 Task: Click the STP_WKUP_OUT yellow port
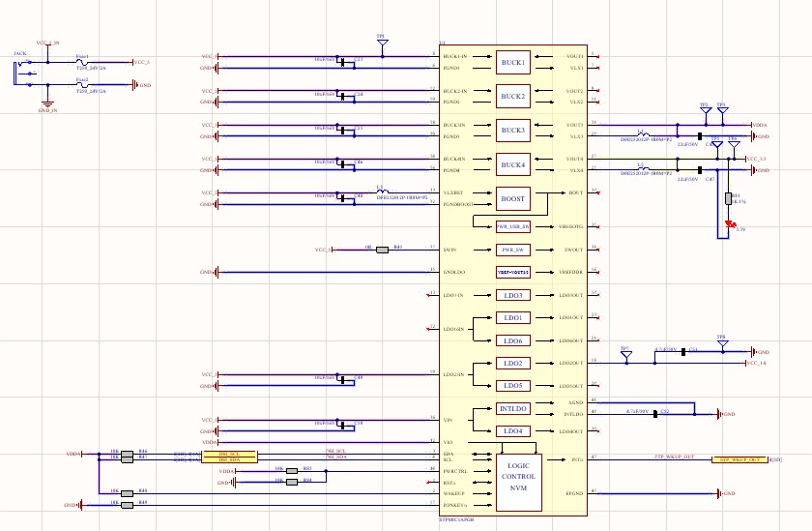tap(740, 459)
